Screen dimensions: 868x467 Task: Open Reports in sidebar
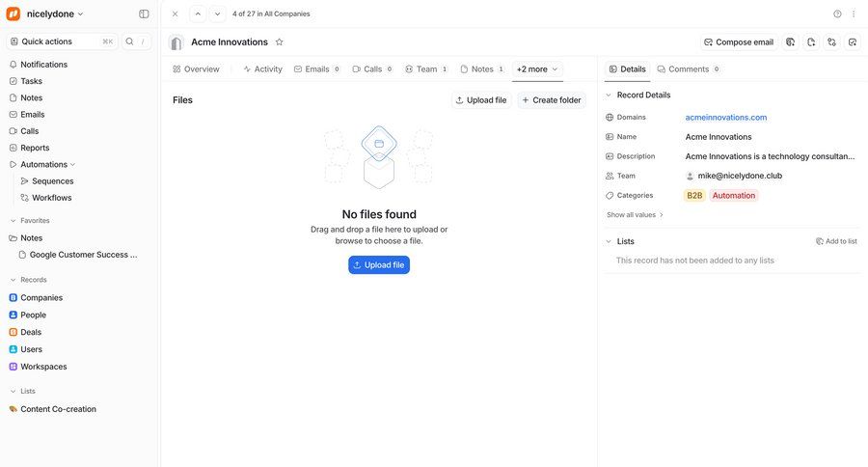click(x=35, y=148)
